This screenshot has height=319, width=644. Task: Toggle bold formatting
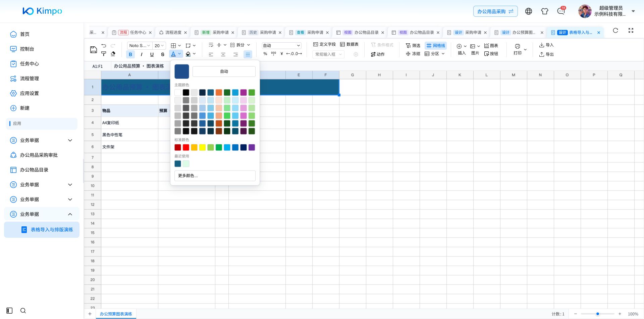click(130, 54)
